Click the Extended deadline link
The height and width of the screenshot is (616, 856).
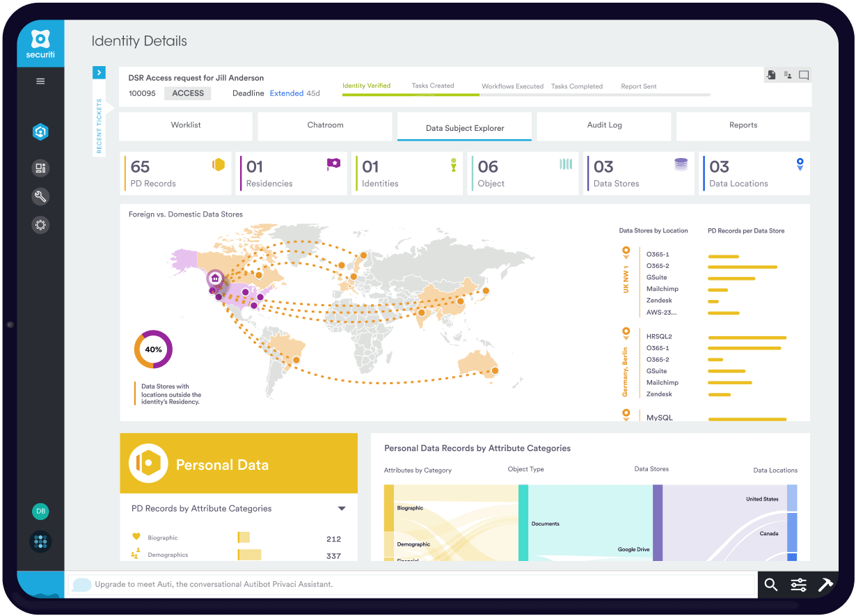[x=287, y=93]
